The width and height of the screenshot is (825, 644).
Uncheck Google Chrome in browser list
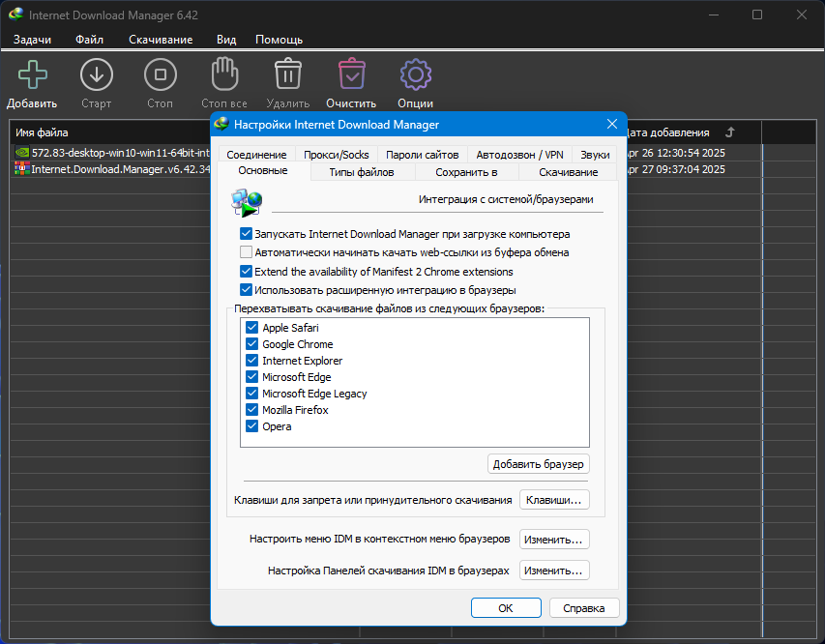pyautogui.click(x=252, y=344)
